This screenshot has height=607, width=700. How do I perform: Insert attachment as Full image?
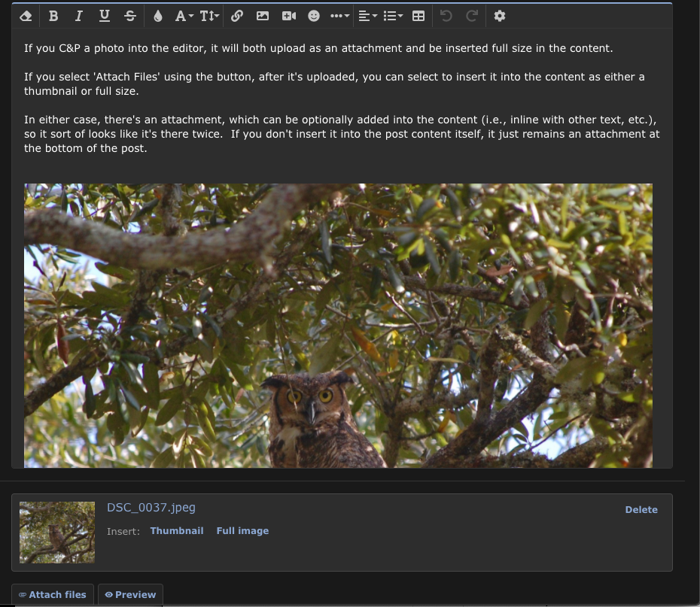242,531
